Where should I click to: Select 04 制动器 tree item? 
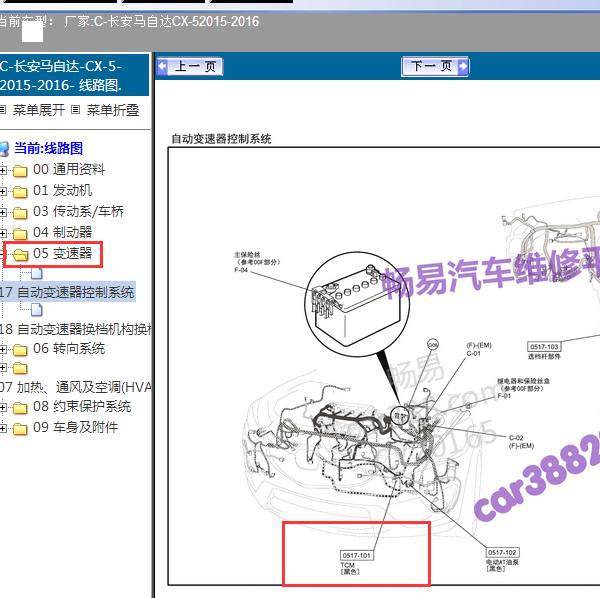tap(62, 232)
